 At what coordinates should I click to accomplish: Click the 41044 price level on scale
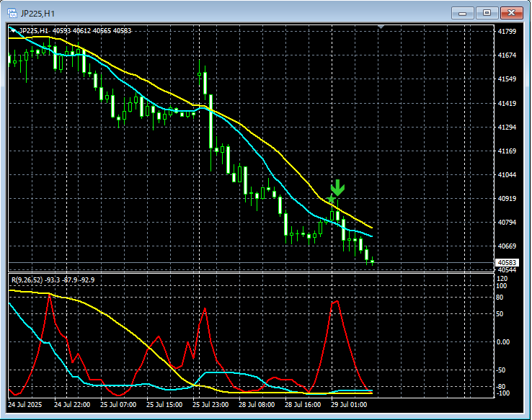click(x=507, y=175)
